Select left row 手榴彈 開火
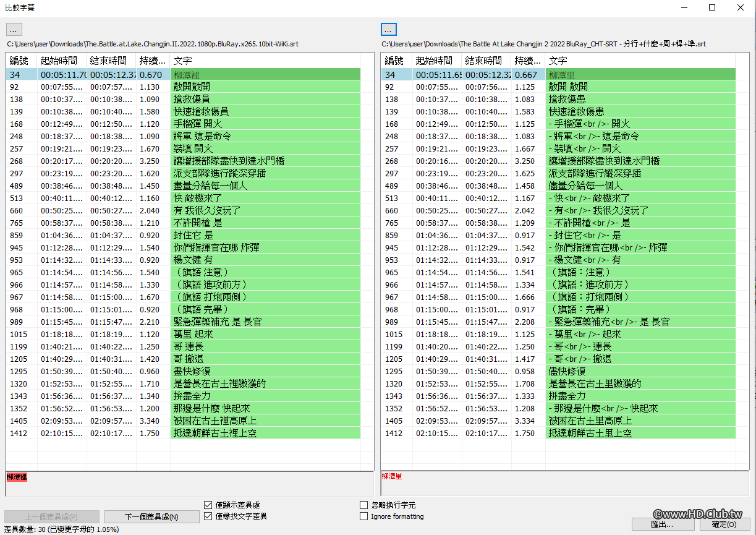 click(183, 124)
